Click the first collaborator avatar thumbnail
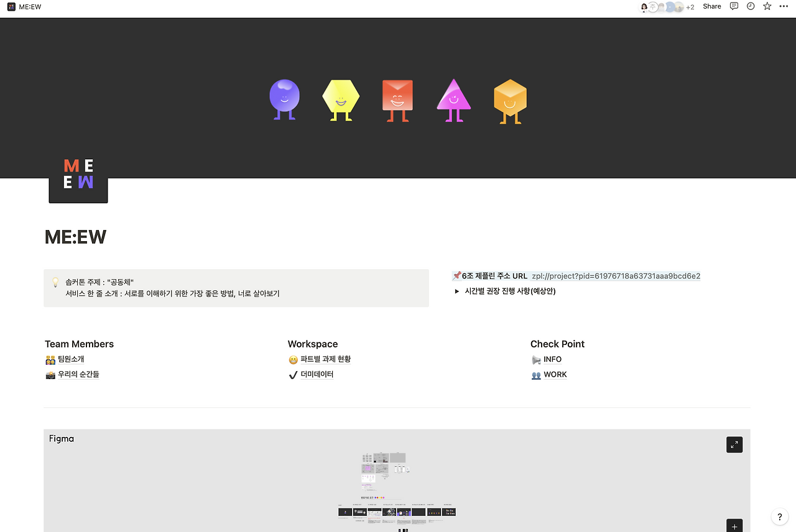Image resolution: width=796 pixels, height=532 pixels. pos(644,7)
